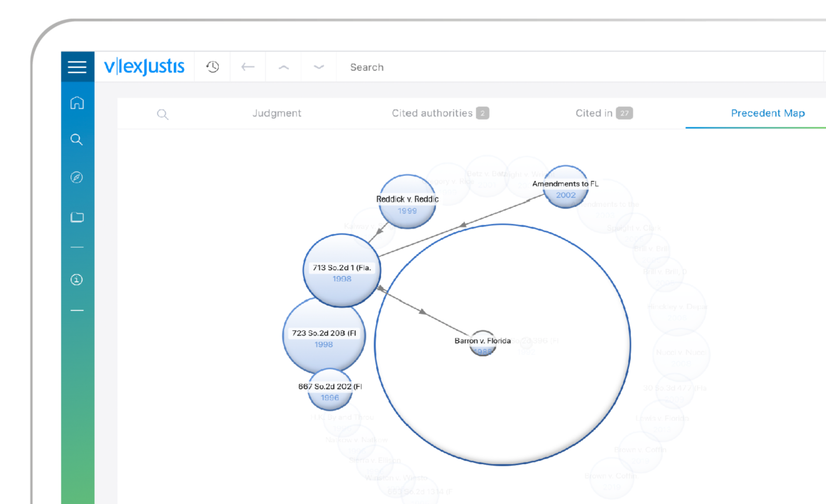Click the Amendments to FL 2002 bubble
The height and width of the screenshot is (504, 826).
pyautogui.click(x=565, y=188)
